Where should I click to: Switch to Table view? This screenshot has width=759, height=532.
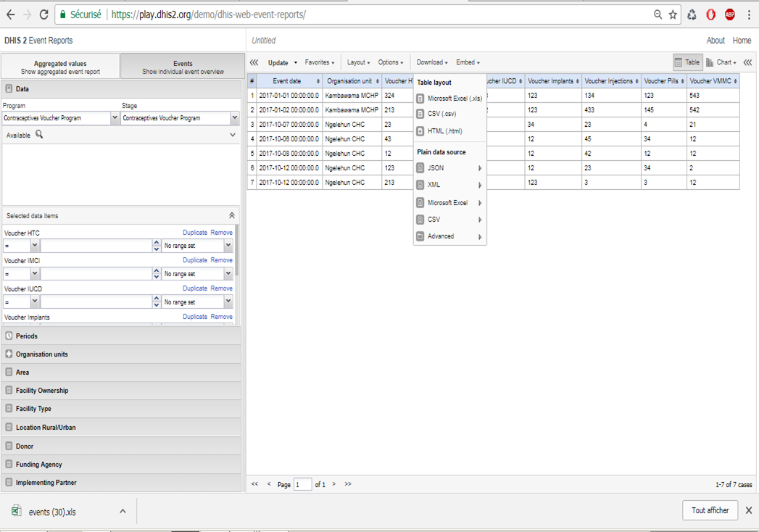(x=687, y=63)
